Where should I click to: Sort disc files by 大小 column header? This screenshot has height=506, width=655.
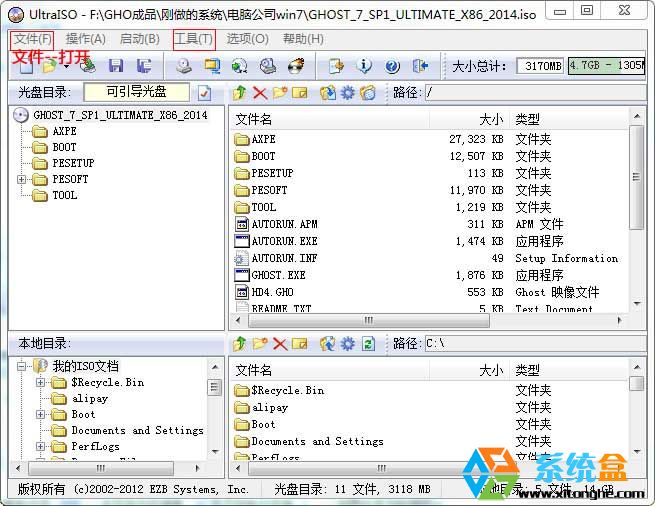(470, 120)
